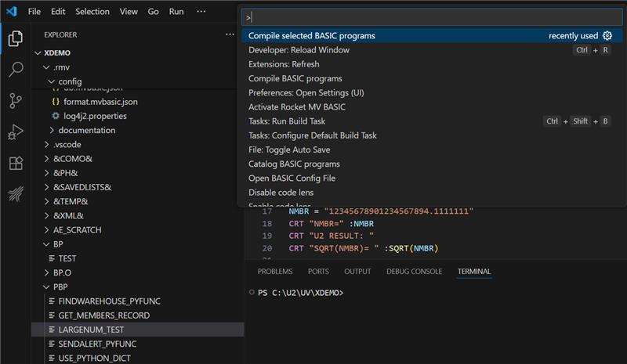Open Explorer's more actions ellipsis

coord(230,34)
